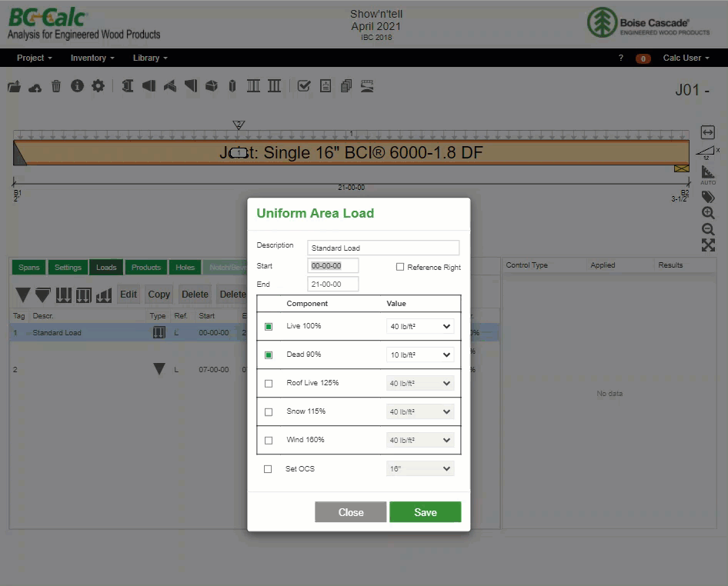Add point load with first triangle icon
The width and height of the screenshot is (728, 586).
[23, 295]
